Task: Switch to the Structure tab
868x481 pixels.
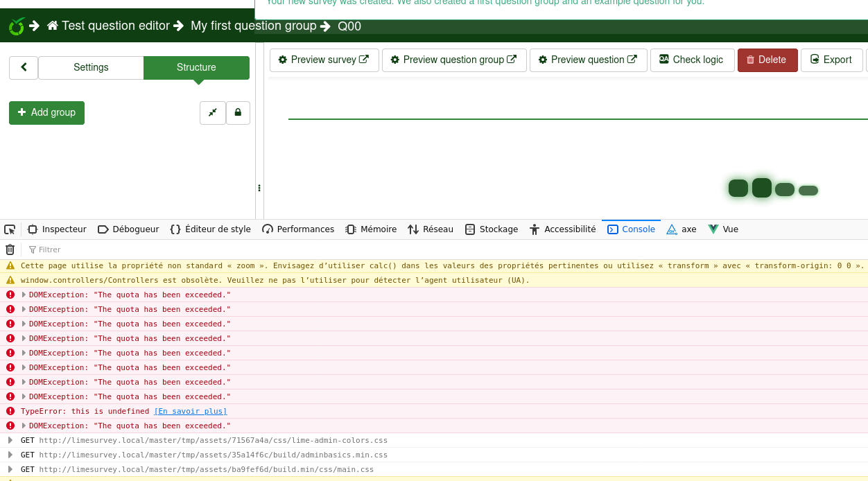Action: pyautogui.click(x=196, y=68)
